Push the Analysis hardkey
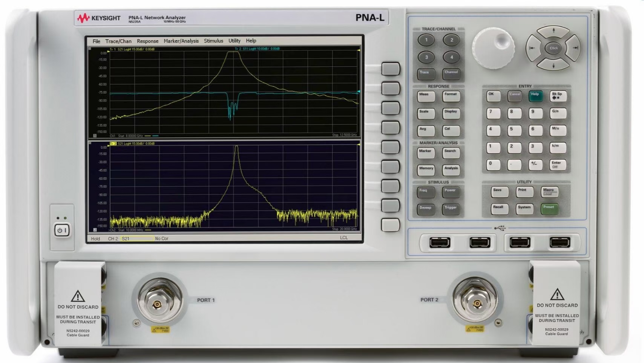This screenshot has height=363, width=644. (451, 170)
